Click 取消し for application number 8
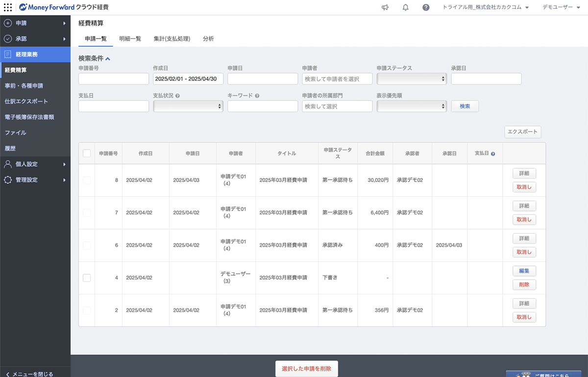 point(524,187)
